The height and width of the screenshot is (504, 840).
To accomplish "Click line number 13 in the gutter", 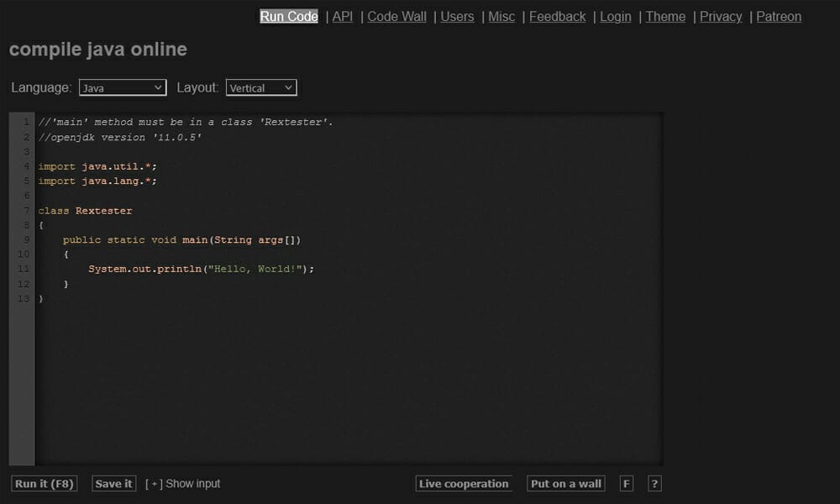I will click(x=24, y=298).
